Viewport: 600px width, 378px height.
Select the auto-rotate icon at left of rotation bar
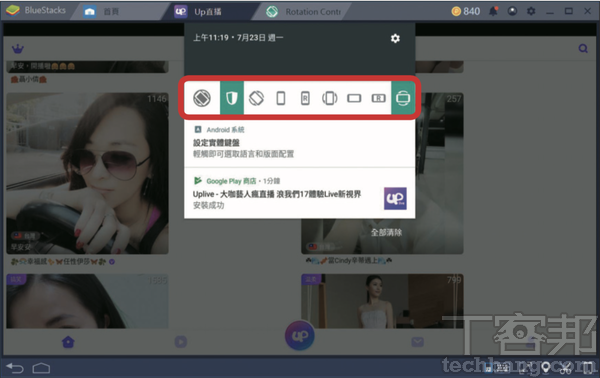click(202, 98)
